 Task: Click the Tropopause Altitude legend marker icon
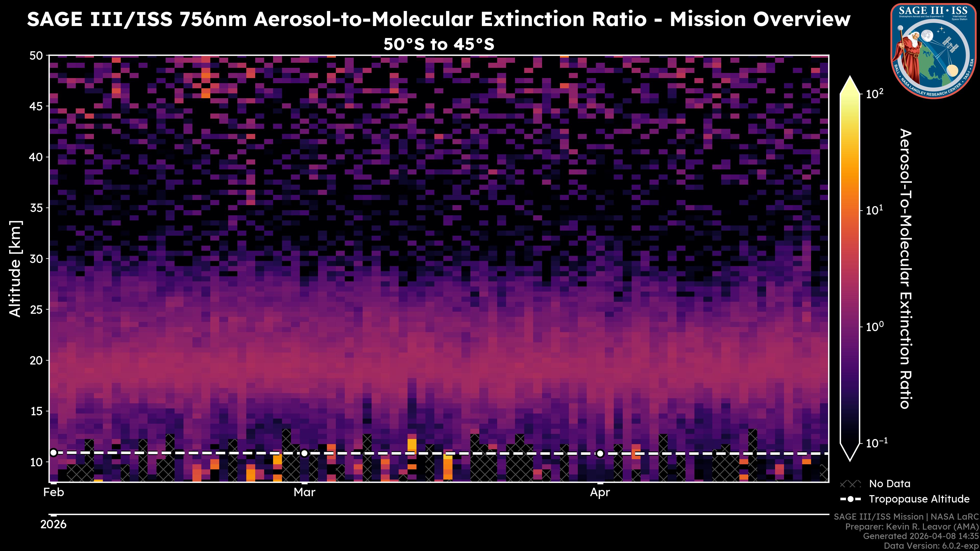(850, 499)
